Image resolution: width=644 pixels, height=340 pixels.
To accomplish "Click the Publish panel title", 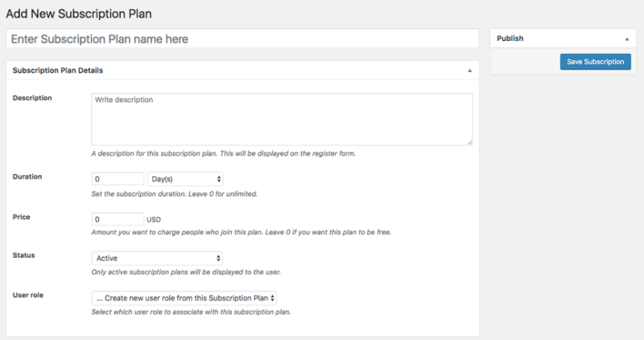I will pyautogui.click(x=510, y=39).
